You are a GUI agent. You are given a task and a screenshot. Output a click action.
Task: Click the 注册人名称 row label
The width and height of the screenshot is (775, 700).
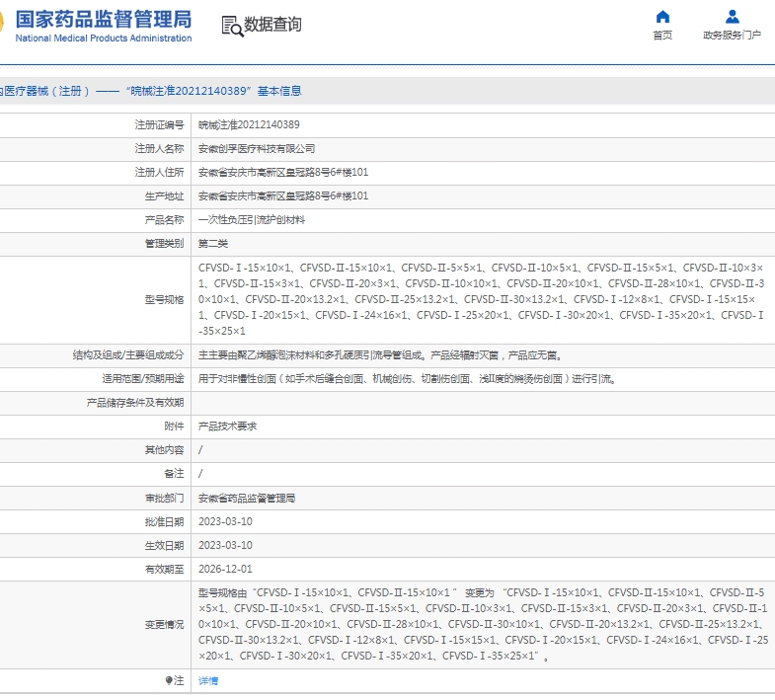159,148
